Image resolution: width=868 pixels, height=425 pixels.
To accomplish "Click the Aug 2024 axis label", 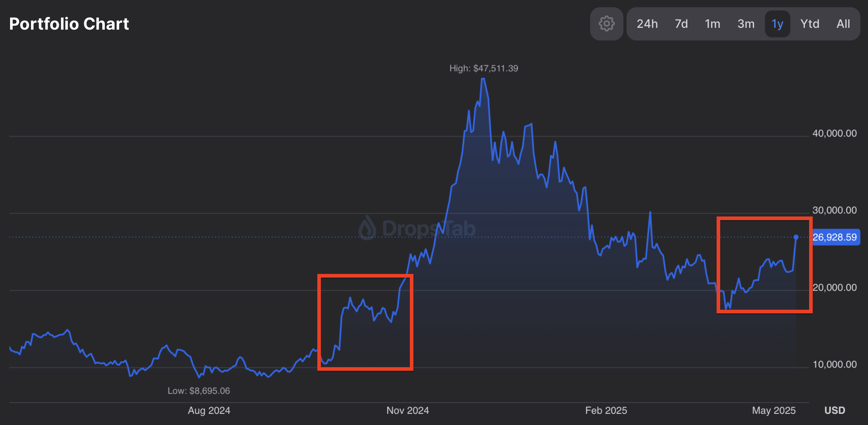I will click(209, 411).
